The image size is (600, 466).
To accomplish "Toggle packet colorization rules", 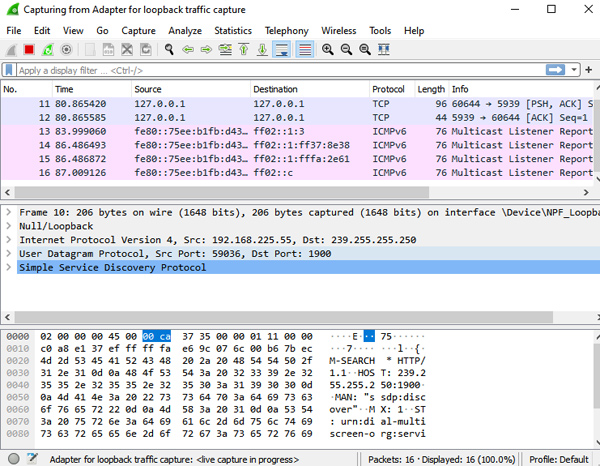I will 305,50.
